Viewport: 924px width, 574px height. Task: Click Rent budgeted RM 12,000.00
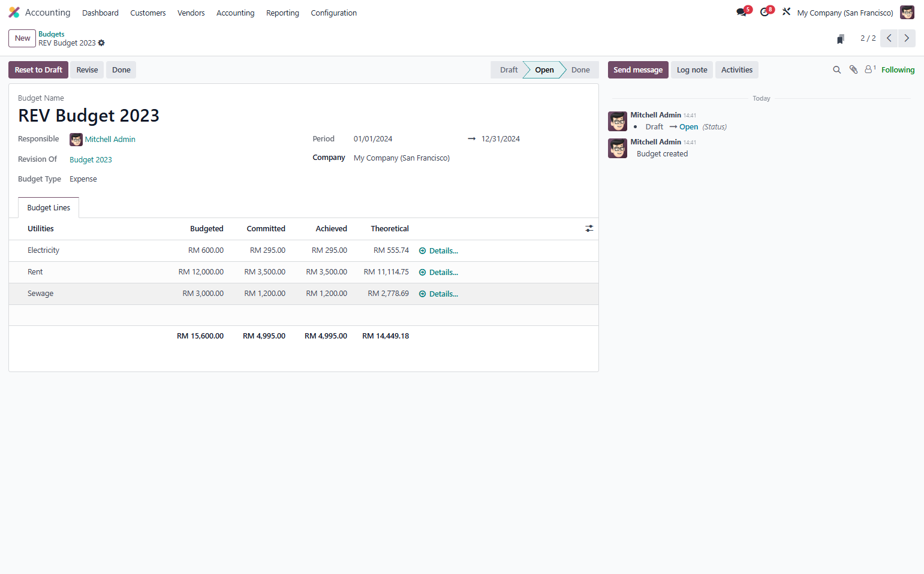coord(201,272)
